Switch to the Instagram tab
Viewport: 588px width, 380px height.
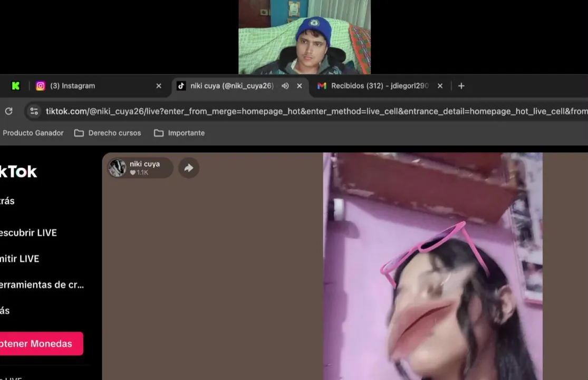(99, 86)
